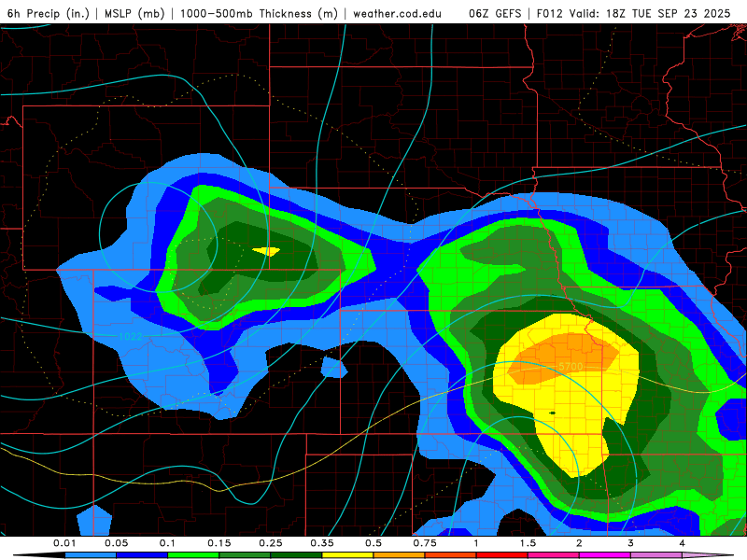
Task: Click the '0.5' legend value
Action: pos(373,543)
